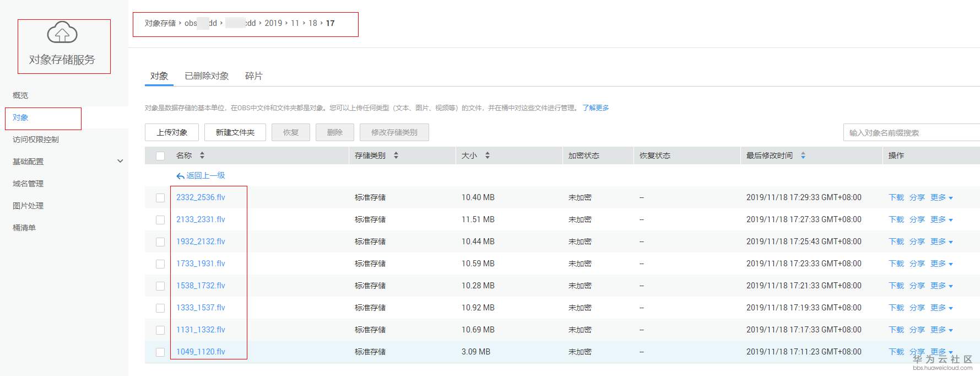Open 更多 dropdown for 1131_1332.flv
Screen dimensions: 980x376
[941, 330]
